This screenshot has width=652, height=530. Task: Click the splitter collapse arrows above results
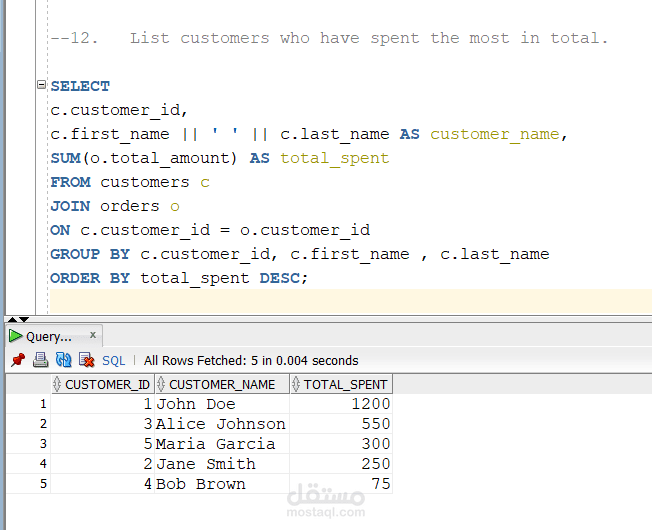(14, 320)
